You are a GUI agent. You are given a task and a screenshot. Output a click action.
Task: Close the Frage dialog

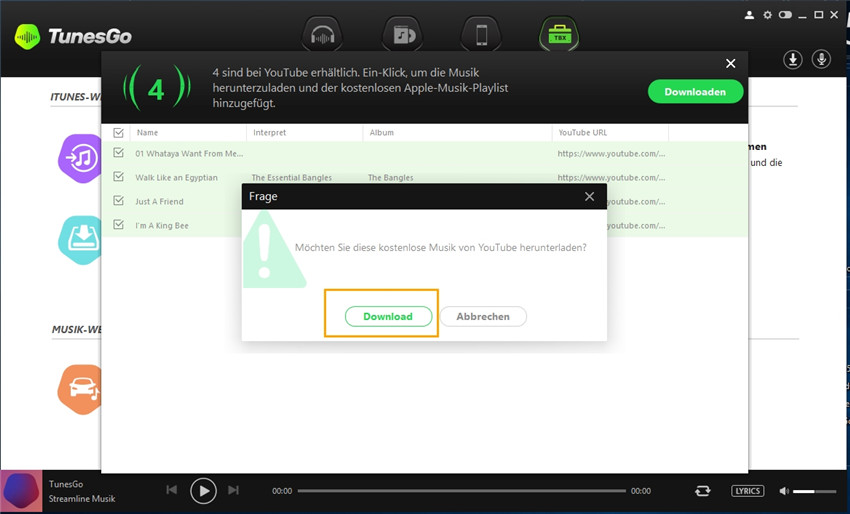tap(589, 197)
